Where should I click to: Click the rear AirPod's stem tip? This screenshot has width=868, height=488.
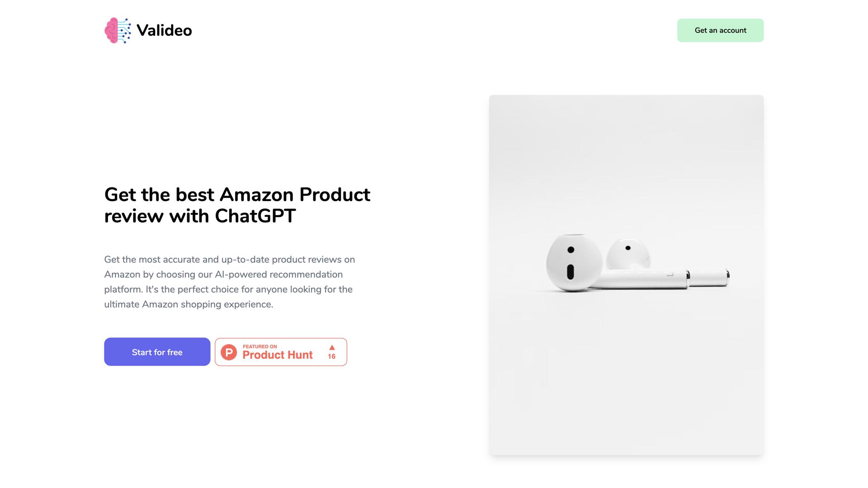point(724,277)
